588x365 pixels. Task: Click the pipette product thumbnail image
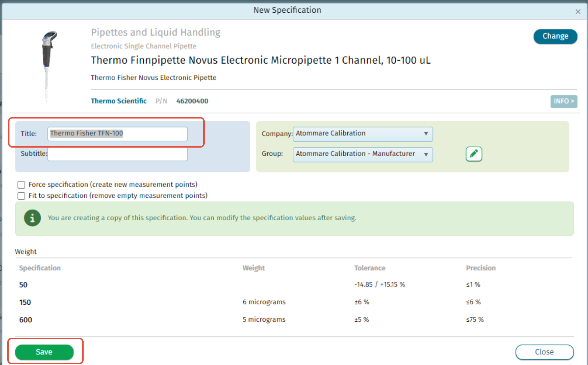pyautogui.click(x=48, y=65)
